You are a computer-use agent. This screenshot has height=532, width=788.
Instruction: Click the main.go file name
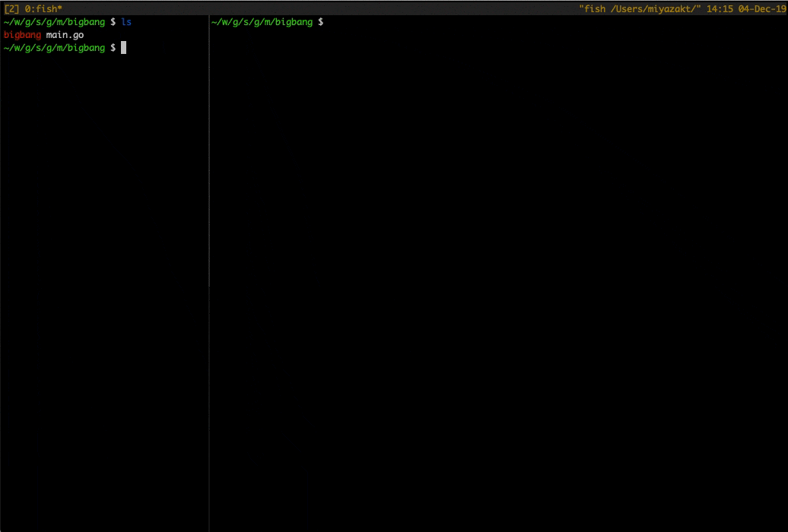(x=65, y=35)
